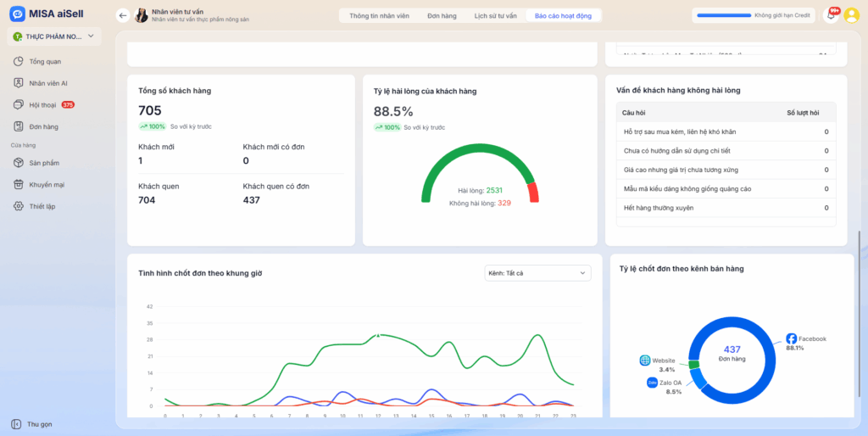Open the Kênh: Tất cả dropdown
Viewport: 868px width, 436px height.
tap(537, 273)
